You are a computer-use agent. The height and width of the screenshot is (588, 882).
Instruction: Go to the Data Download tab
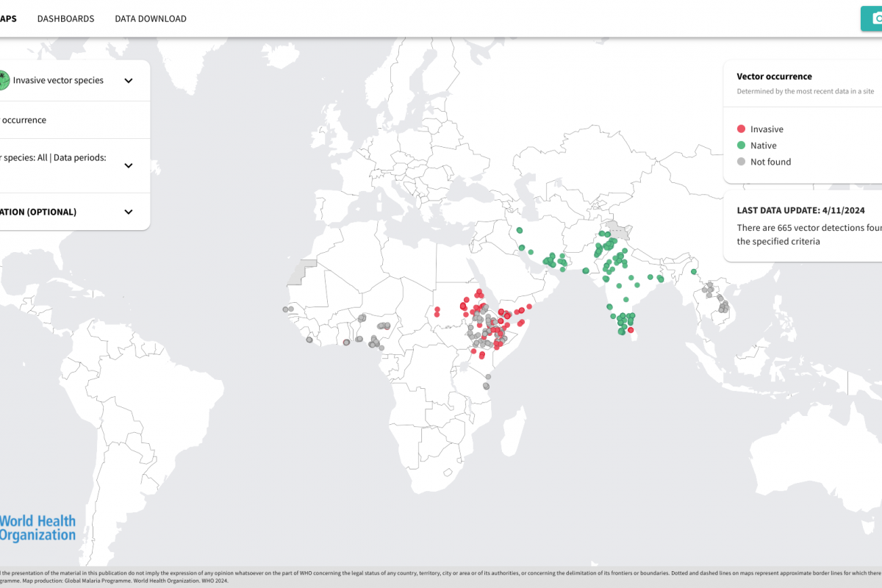tap(151, 18)
